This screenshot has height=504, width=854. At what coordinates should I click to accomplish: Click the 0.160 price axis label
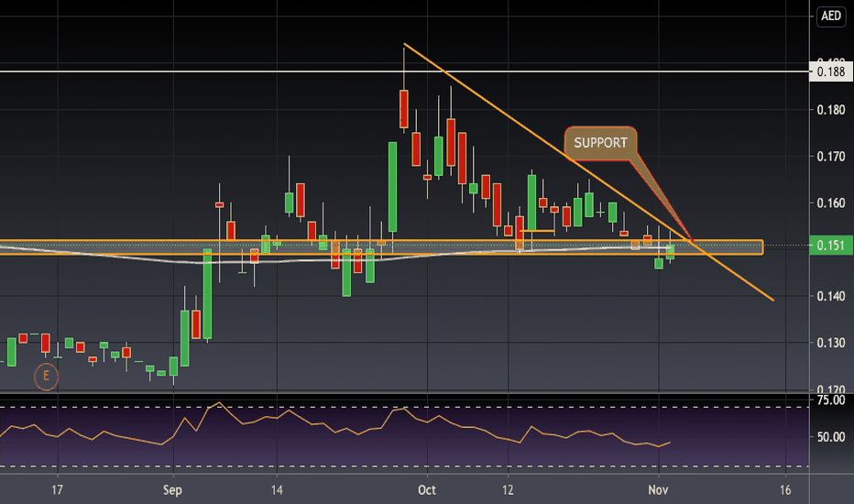[830, 203]
